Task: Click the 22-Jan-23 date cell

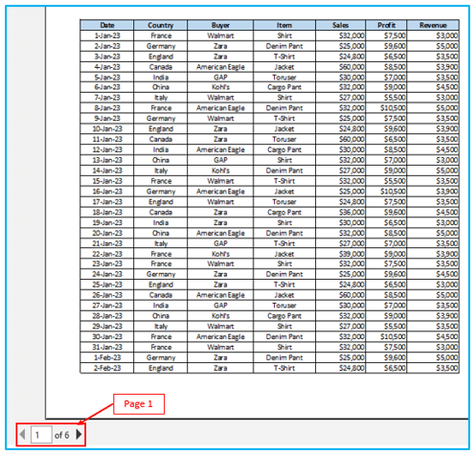Action: [107, 254]
